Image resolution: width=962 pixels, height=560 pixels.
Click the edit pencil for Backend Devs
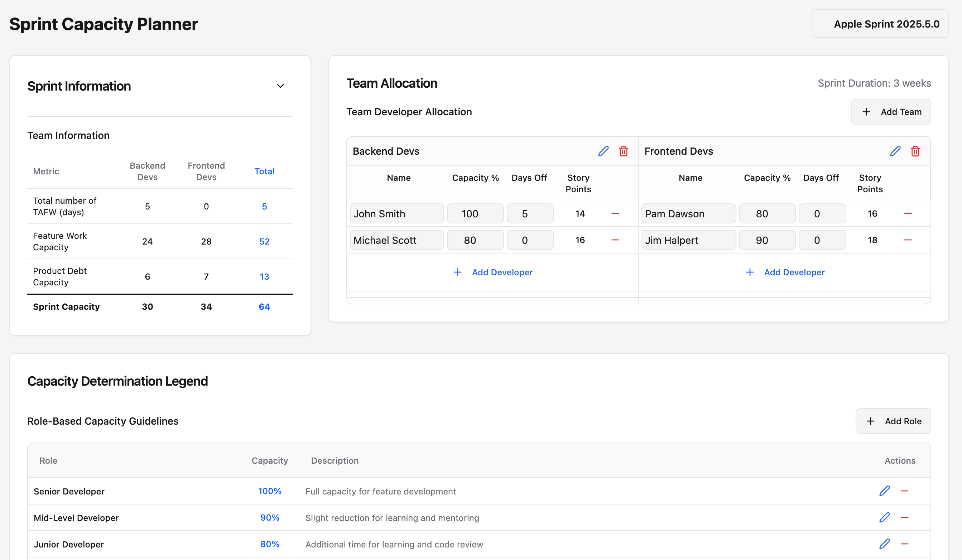click(x=603, y=151)
